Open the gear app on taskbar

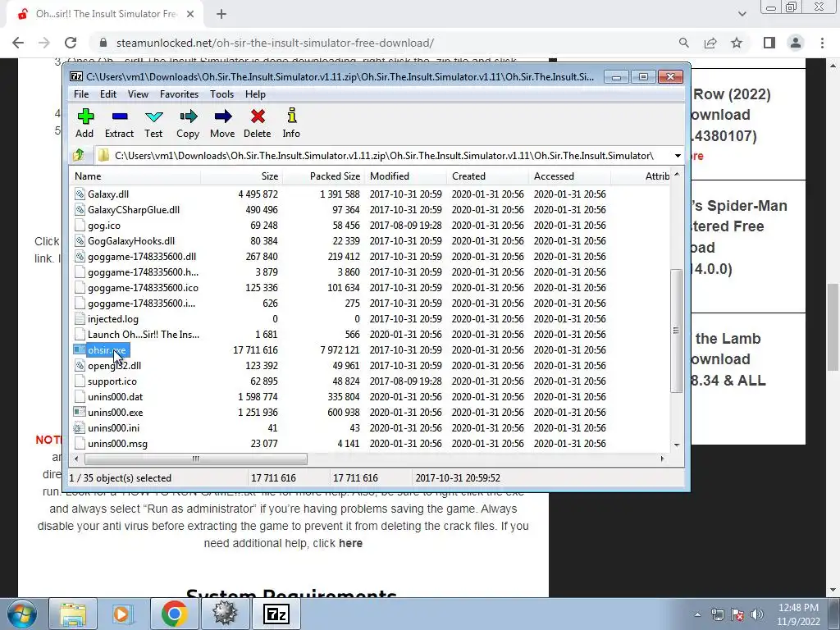(225, 614)
